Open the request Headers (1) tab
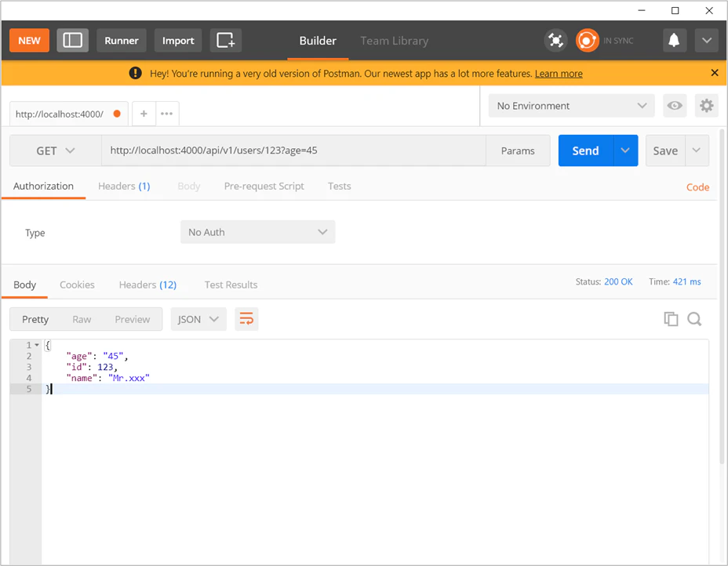 124,186
